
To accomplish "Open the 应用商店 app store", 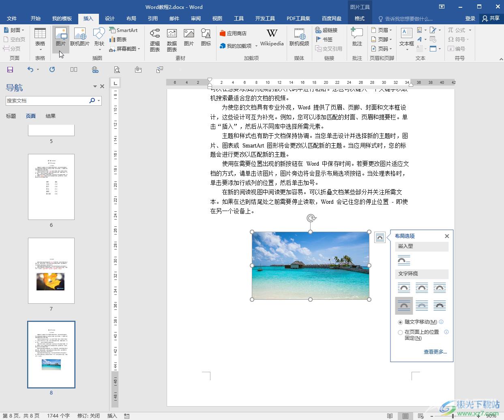I will click(x=233, y=33).
